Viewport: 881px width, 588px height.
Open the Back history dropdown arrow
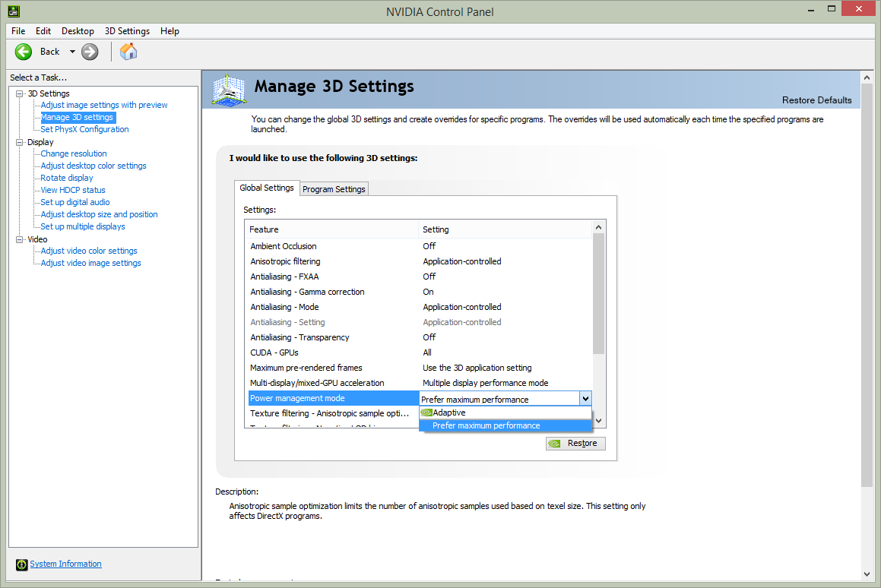[x=72, y=52]
